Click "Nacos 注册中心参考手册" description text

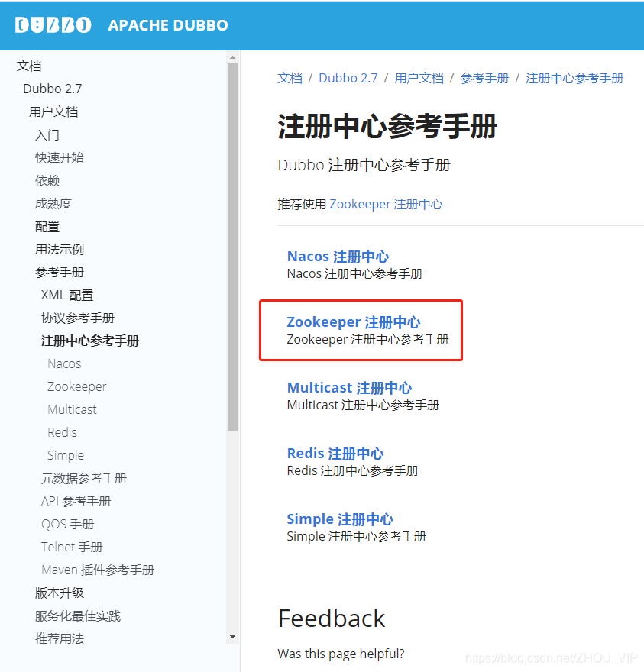tap(354, 273)
